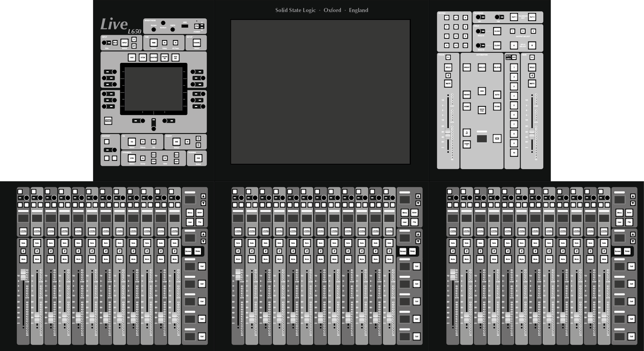Viewport: 644px width, 351px height.
Task: Solo the Focus fader channel
Action: pyautogui.click(x=448, y=68)
